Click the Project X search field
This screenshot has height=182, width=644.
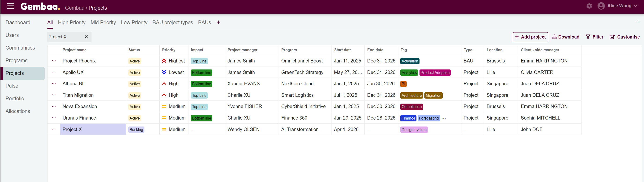[65, 37]
